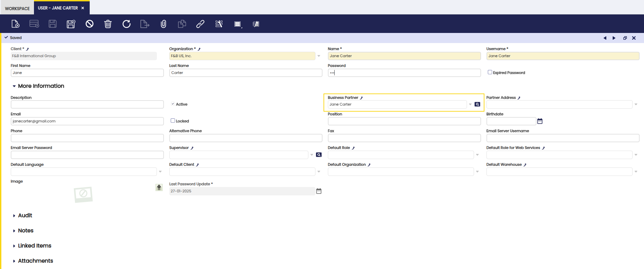Click the grayed-out save record icon
Screen dimensions: 644x269
pyautogui.click(x=53, y=24)
